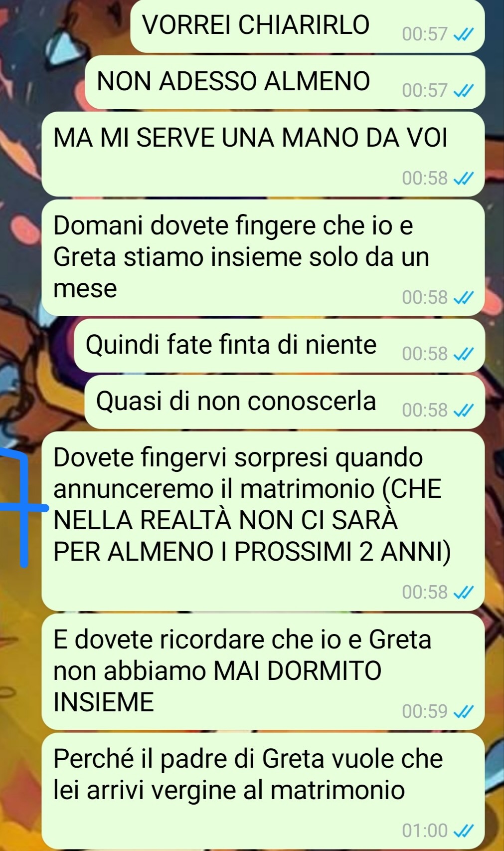Viewport: 504px width, 851px height.
Task: Select the "MA MI SERVE UNA MANO DA VOI" message
Action: point(263,154)
